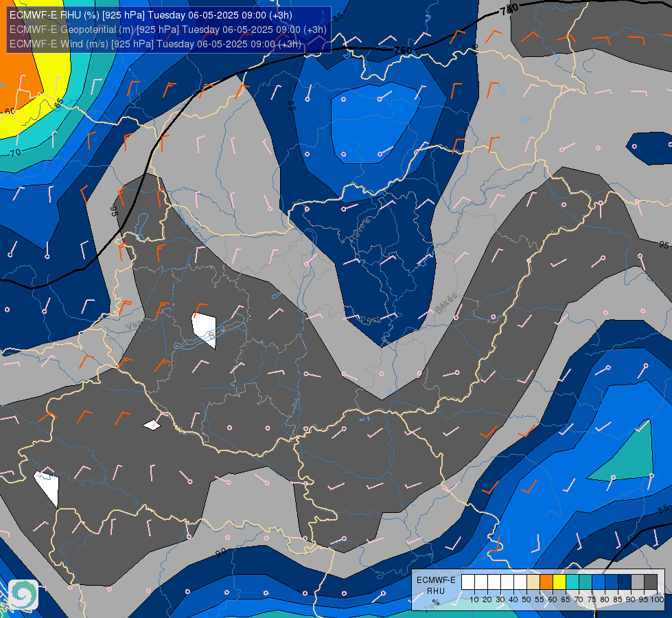Viewport: 672px width, 618px height.
Task: Pick the teal 70–75 legend swatch
Action: (586, 582)
